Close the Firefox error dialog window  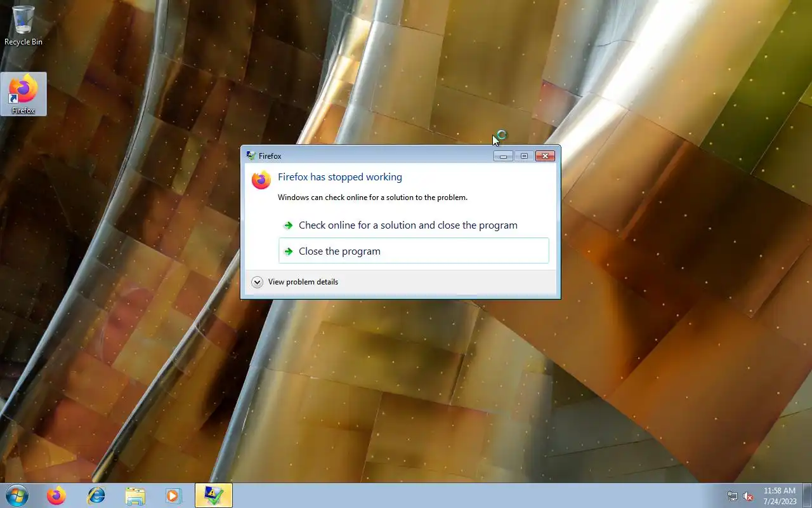545,156
